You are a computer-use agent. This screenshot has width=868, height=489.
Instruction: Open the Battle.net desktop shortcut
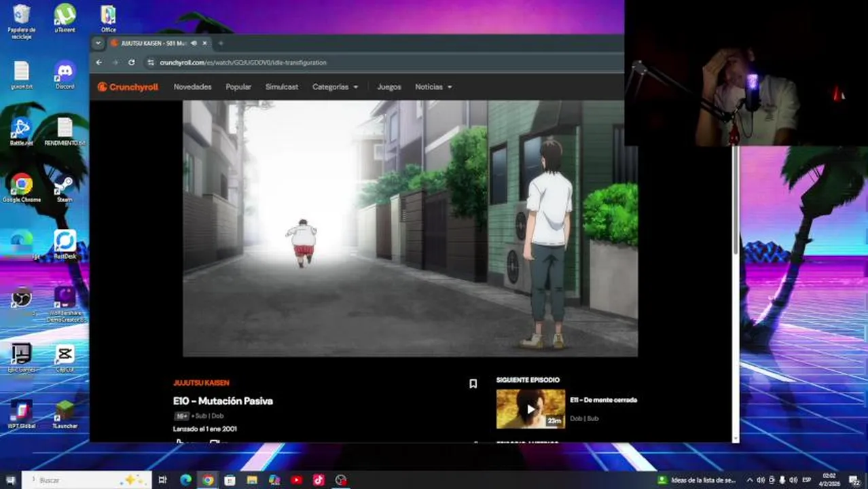[x=22, y=132]
